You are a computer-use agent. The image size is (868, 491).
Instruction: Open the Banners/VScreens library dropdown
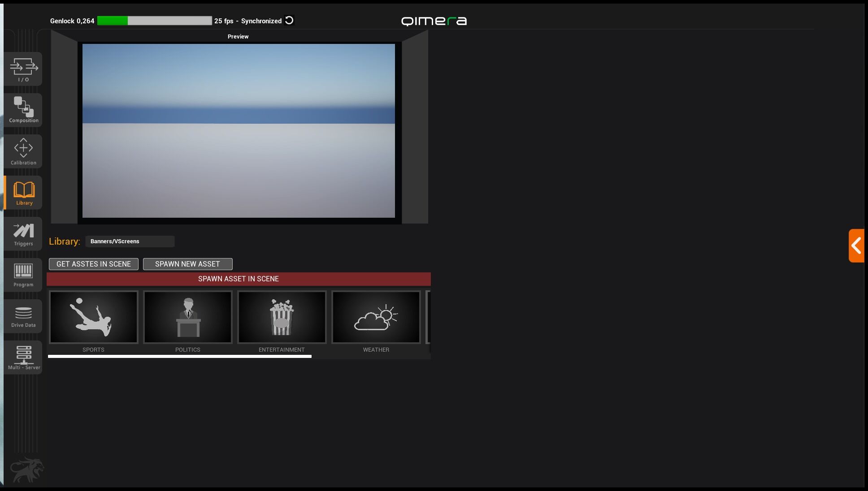[x=130, y=241]
